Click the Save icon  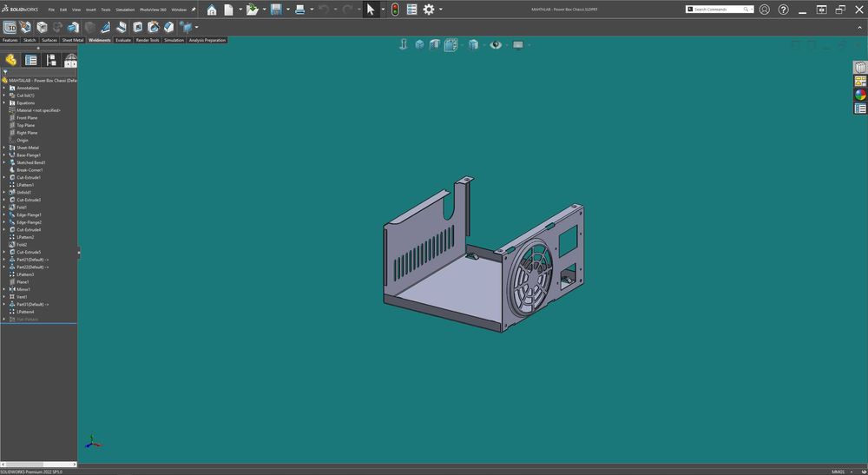276,10
